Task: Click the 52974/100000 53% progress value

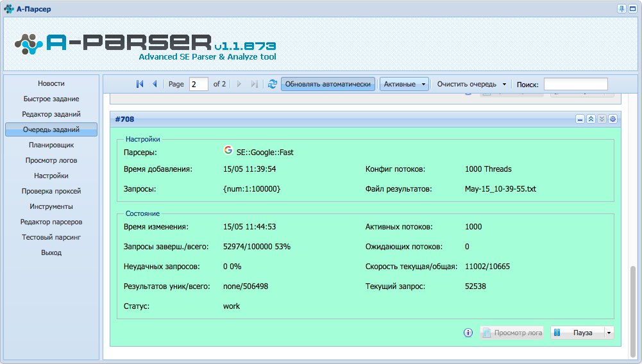Action: pyautogui.click(x=257, y=247)
